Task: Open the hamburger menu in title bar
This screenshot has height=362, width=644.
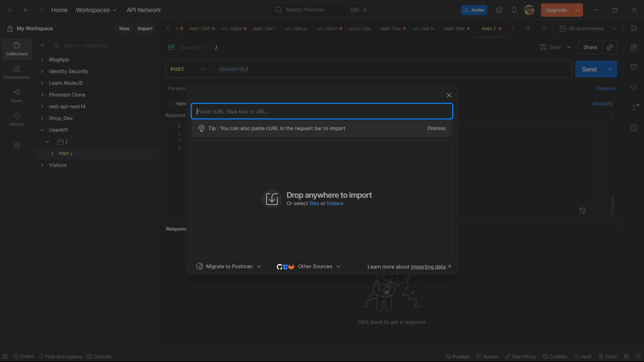Action: coord(10,10)
